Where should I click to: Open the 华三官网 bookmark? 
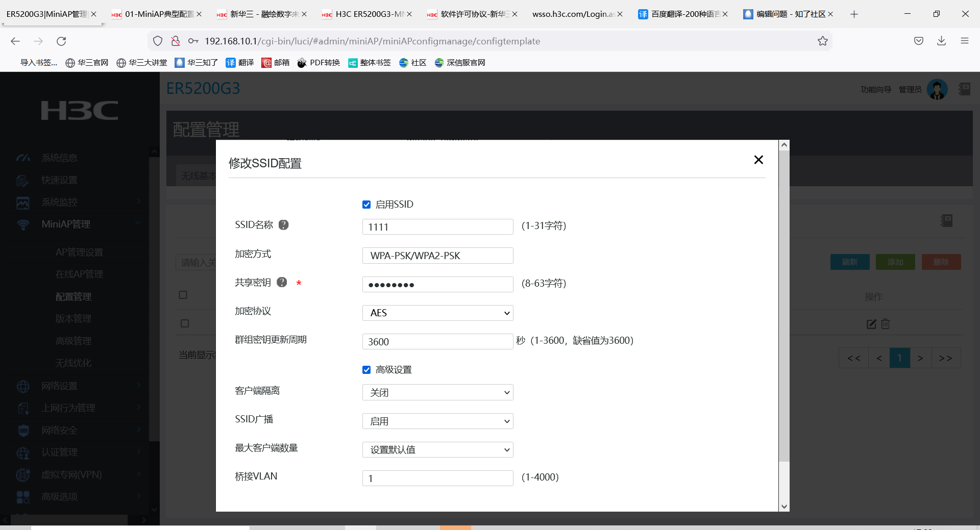[87, 63]
